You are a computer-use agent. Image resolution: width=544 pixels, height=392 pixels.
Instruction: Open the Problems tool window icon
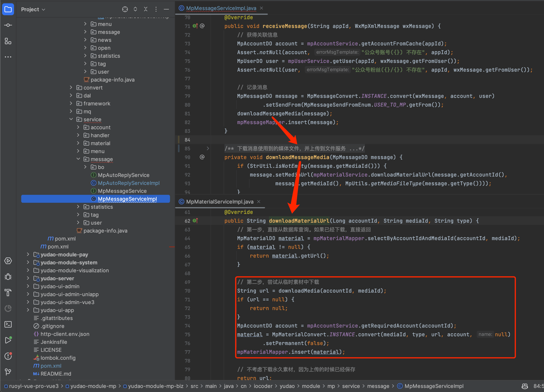pyautogui.click(x=8, y=356)
